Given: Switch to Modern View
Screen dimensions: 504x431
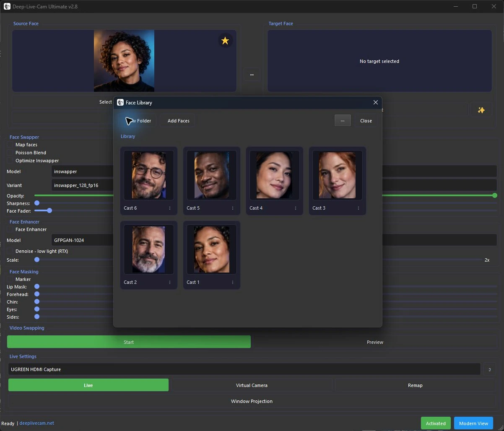Looking at the screenshot, I should point(473,423).
